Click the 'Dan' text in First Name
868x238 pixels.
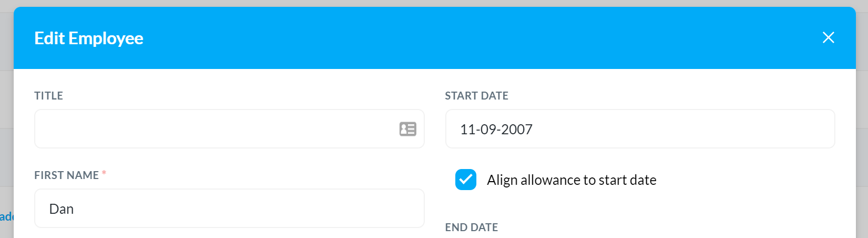coord(62,209)
